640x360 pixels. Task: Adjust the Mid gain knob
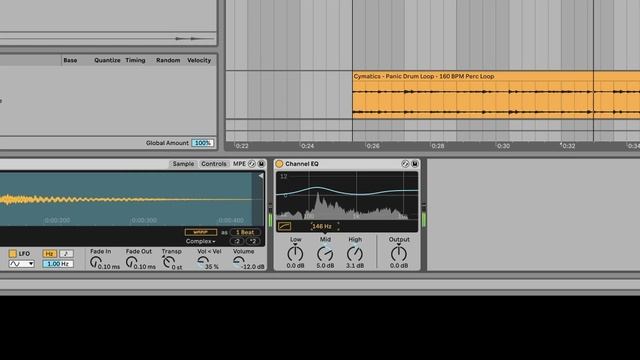[325, 253]
